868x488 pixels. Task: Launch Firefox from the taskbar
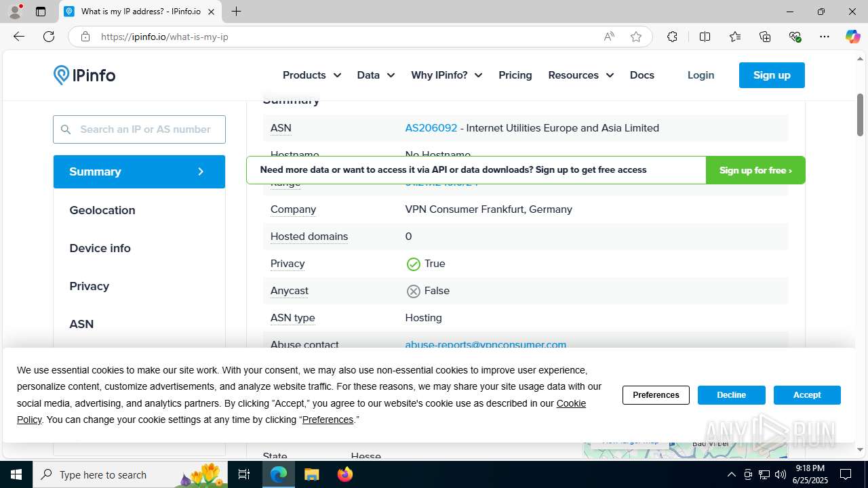[x=344, y=474]
